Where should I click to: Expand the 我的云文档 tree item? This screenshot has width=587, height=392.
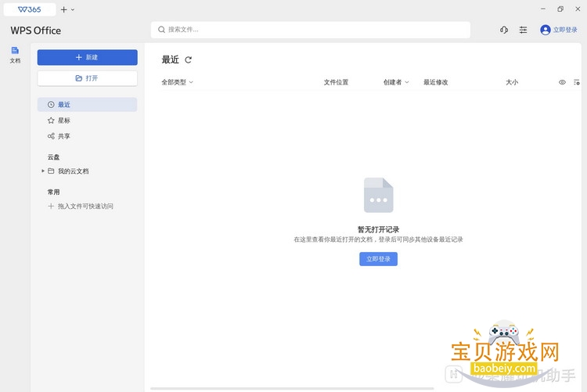tap(43, 171)
